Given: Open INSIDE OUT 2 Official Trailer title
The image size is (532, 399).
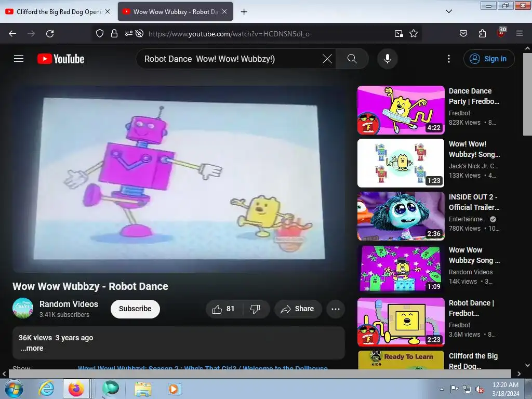Looking at the screenshot, I should (474, 202).
